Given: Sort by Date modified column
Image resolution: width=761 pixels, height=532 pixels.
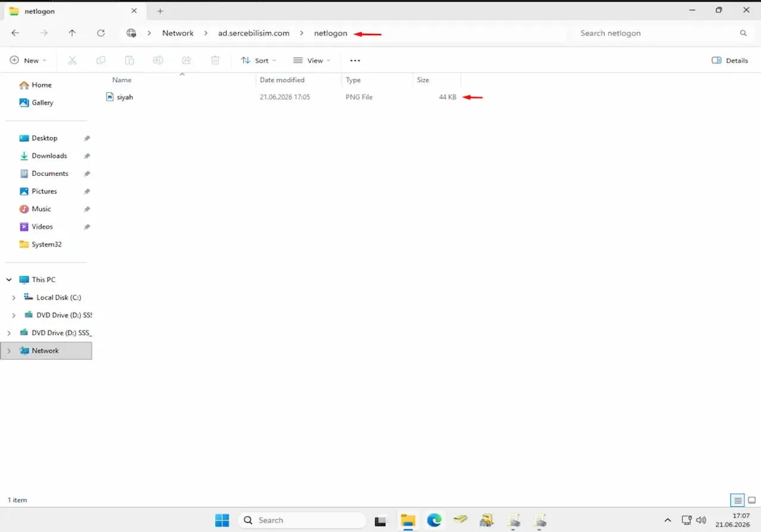Looking at the screenshot, I should tap(282, 80).
